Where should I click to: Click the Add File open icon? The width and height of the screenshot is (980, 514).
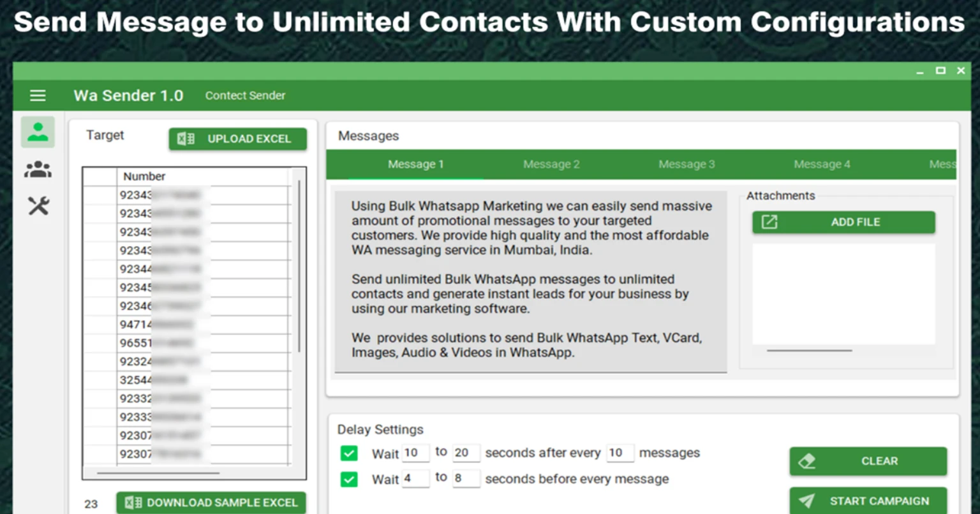tap(769, 222)
